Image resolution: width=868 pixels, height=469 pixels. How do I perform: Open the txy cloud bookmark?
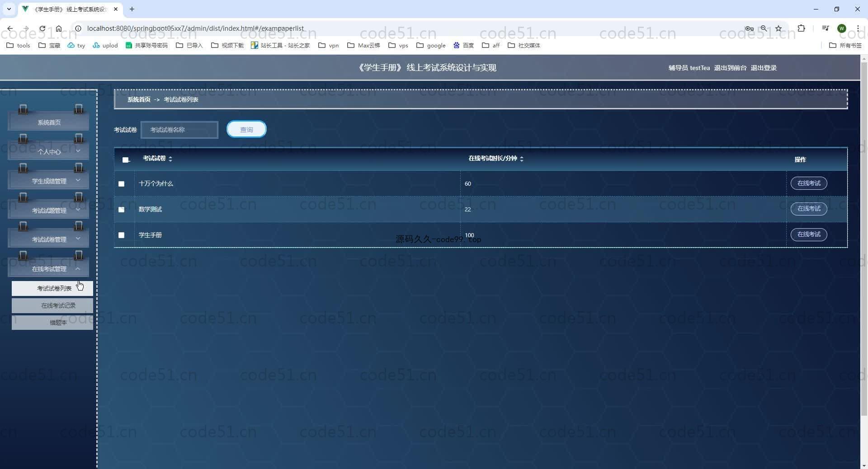point(76,45)
